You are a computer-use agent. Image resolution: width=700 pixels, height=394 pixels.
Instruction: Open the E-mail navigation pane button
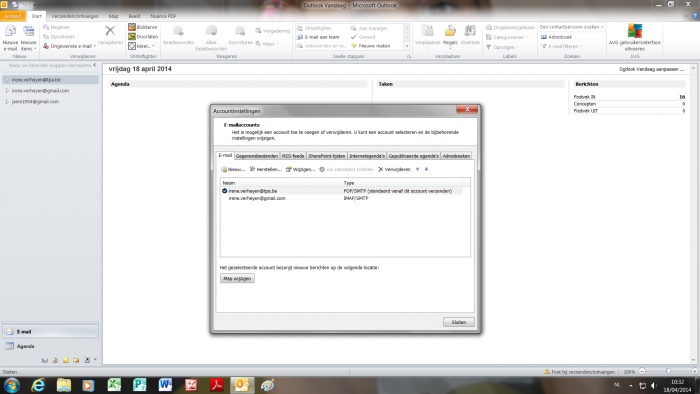(x=50, y=332)
